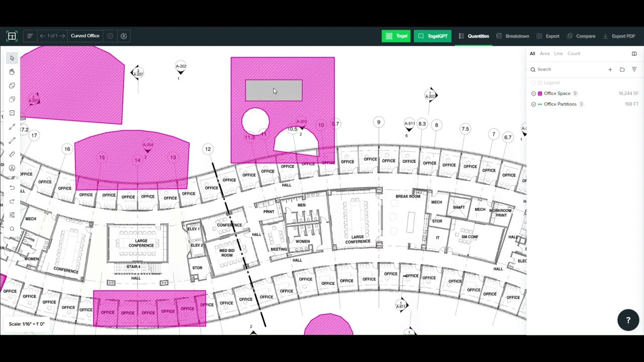
Task: Select the Office Partitions row label
Action: (560, 104)
